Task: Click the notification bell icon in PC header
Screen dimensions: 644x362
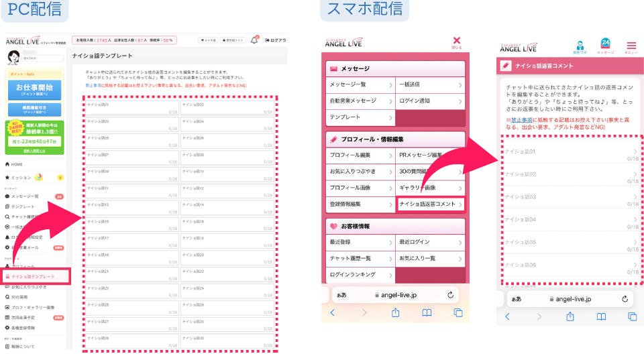Action: point(254,40)
